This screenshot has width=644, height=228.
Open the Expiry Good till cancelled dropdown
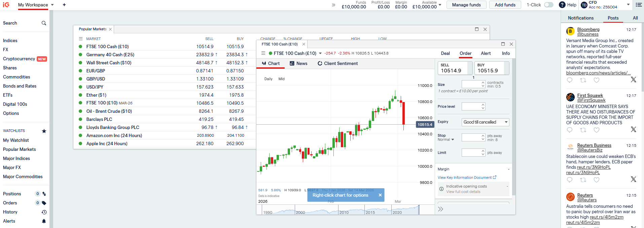tap(485, 122)
